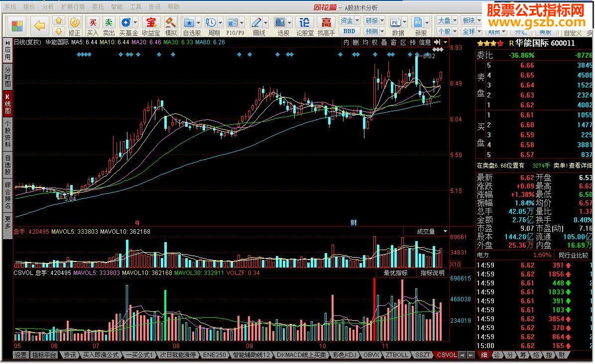Click the BBD button
The width and height of the screenshot is (595, 364).
349,31
